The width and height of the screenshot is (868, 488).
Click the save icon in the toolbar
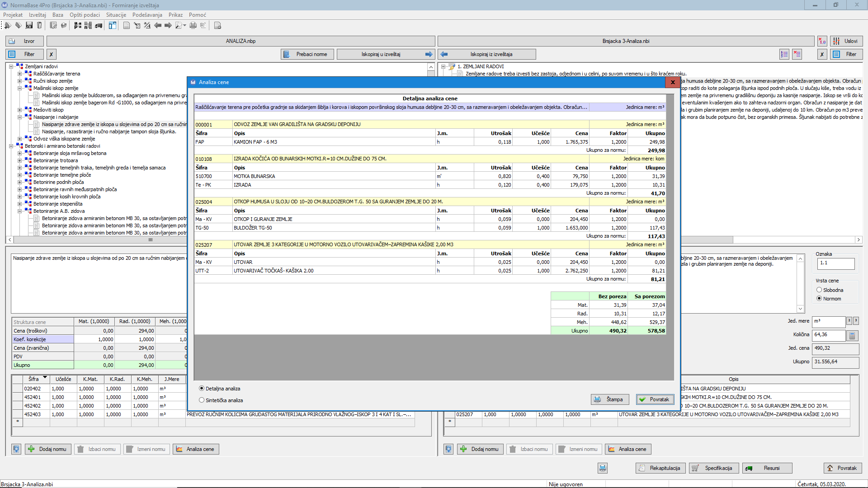[x=29, y=26]
